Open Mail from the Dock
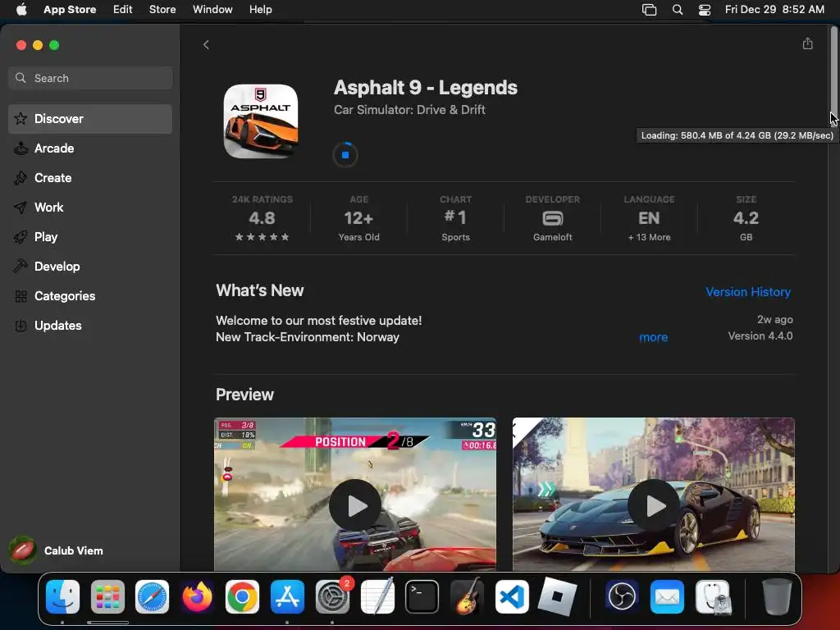This screenshot has width=840, height=630. (x=667, y=597)
